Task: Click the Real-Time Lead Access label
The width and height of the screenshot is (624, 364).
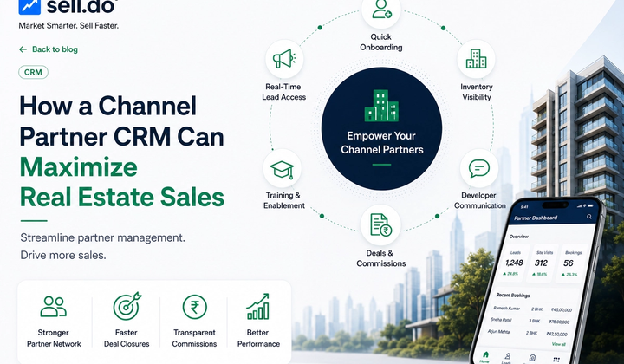Action: pos(283,92)
